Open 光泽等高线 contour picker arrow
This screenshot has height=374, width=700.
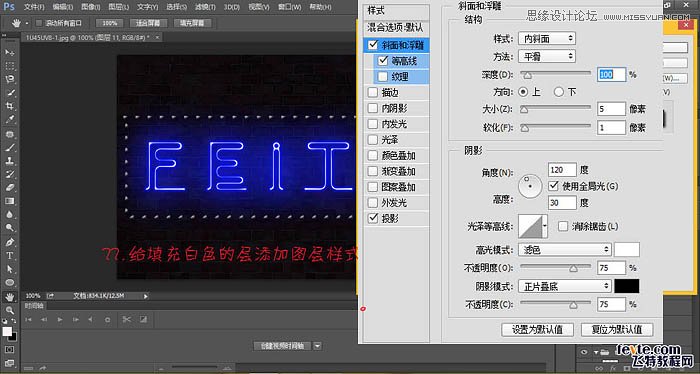click(545, 226)
